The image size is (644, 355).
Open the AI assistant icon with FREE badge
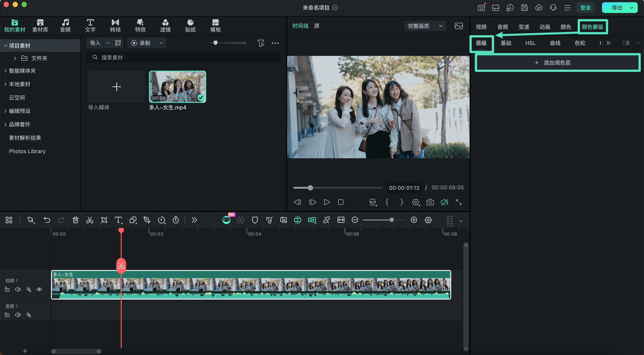pyautogui.click(x=227, y=220)
